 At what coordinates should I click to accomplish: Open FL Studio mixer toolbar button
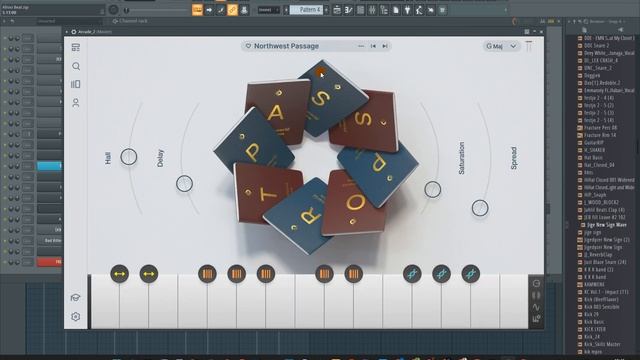[x=372, y=10]
